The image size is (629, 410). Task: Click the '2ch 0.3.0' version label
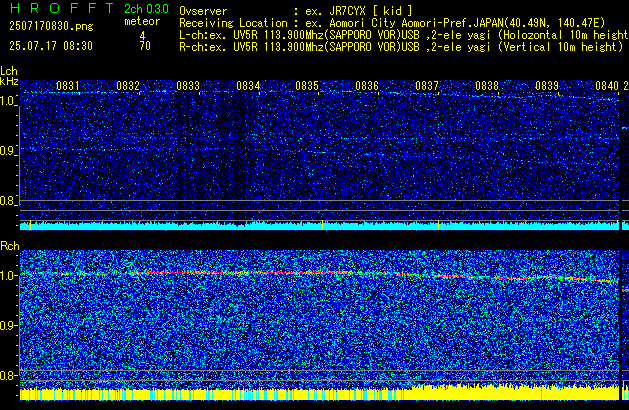pos(146,9)
